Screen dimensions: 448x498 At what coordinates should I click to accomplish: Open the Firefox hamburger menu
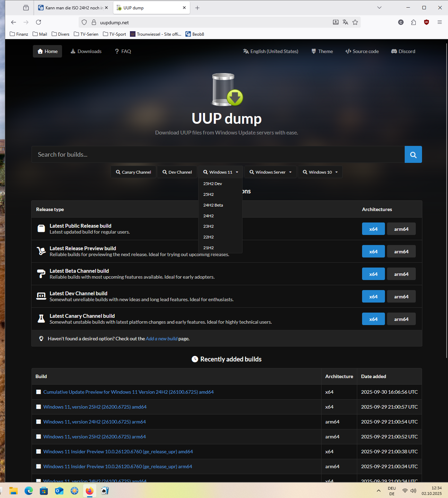(440, 22)
